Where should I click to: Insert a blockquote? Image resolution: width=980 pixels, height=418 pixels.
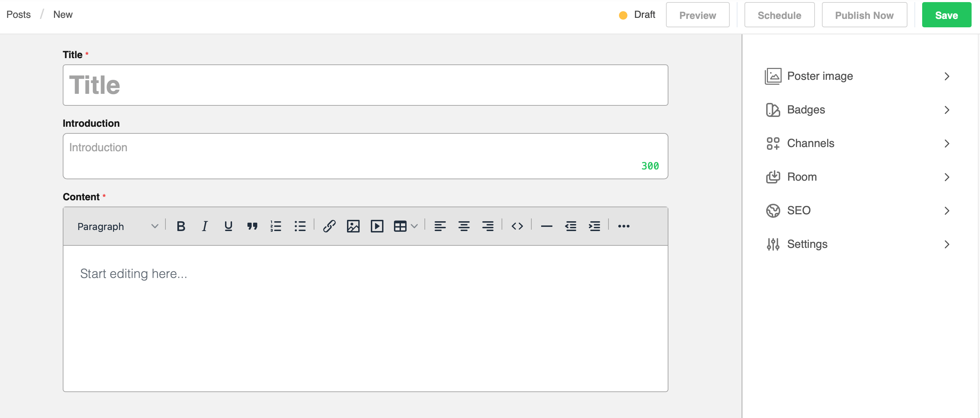(252, 227)
